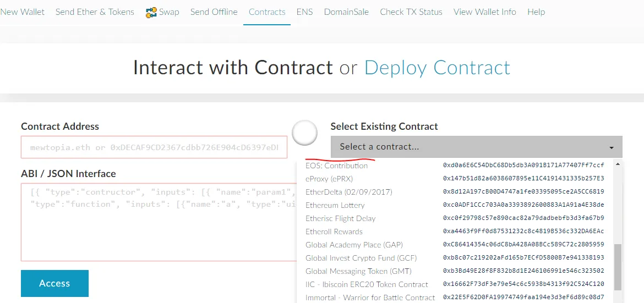Open the DomainSale tab

346,12
